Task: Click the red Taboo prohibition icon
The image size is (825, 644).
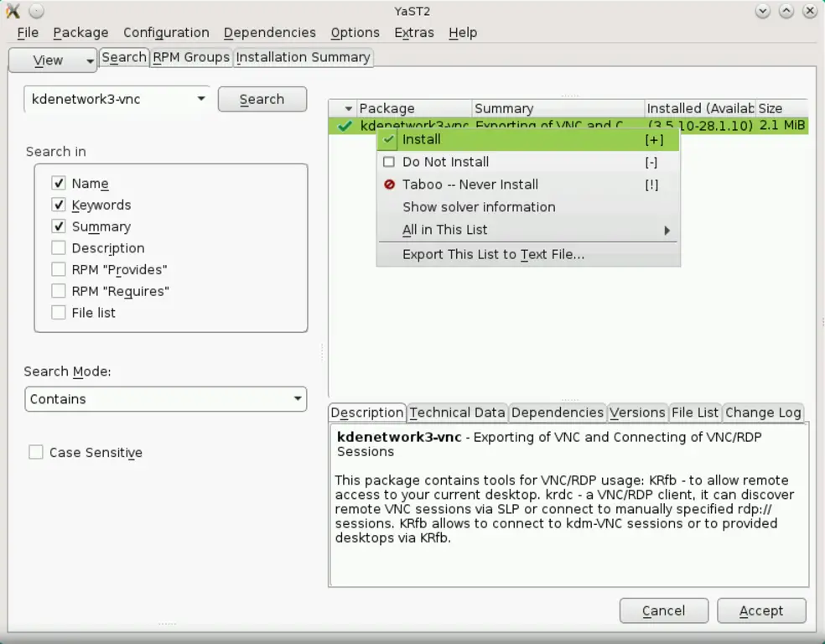Action: tap(389, 184)
